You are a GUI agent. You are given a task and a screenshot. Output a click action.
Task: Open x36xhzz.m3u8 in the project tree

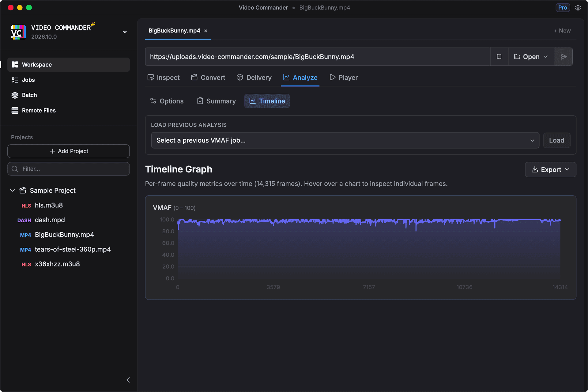click(57, 264)
